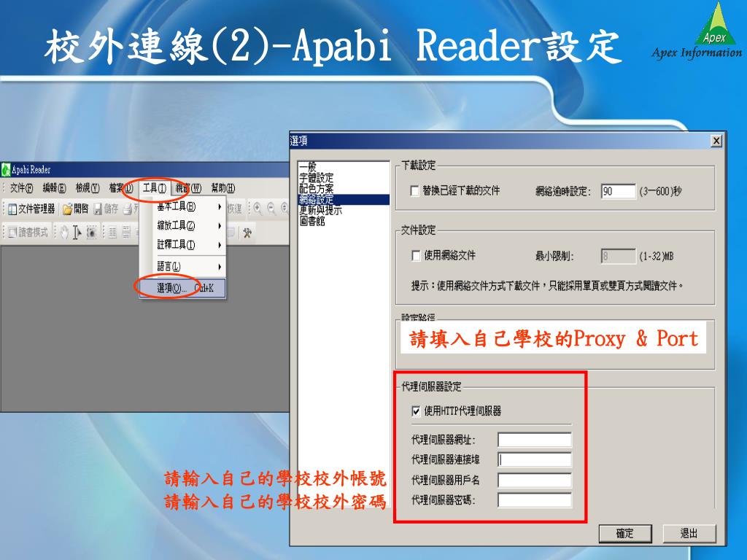This screenshot has width=747, height=560.
Task: Expand the 基本工具(B) submenu
Action: [182, 206]
